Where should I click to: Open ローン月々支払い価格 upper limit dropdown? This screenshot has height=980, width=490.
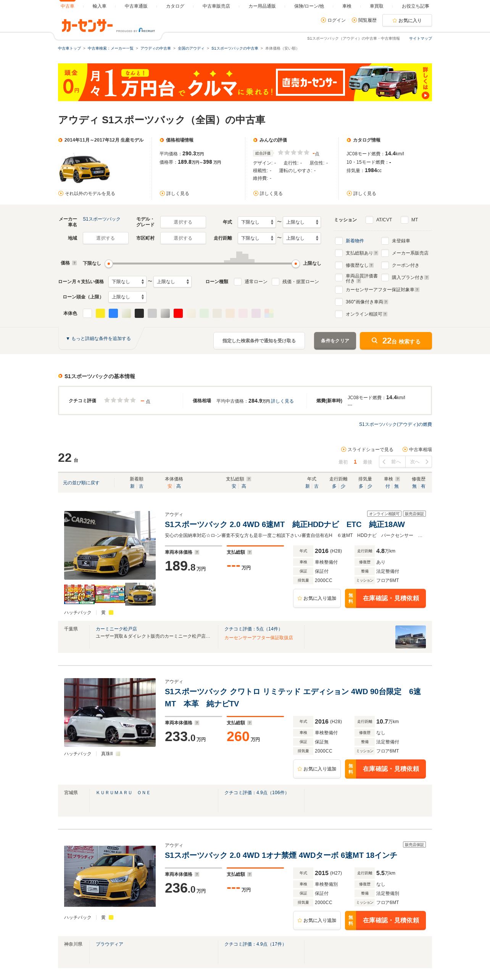point(172,282)
